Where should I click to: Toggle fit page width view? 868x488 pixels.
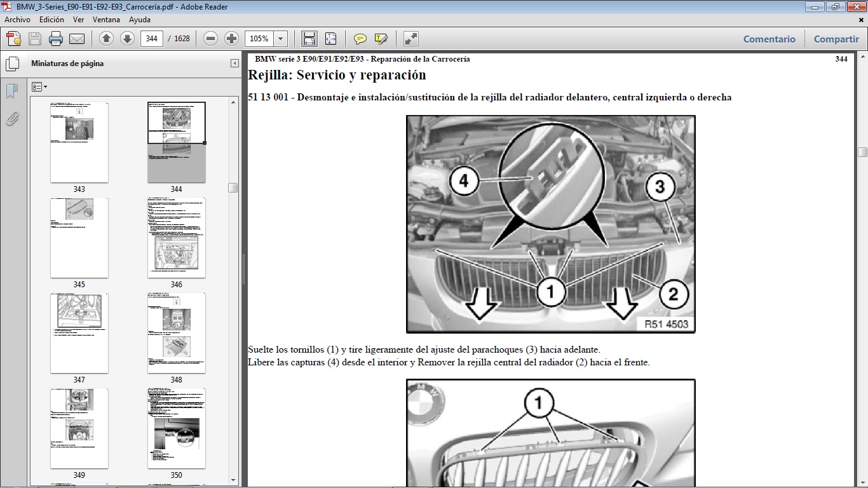tap(309, 39)
